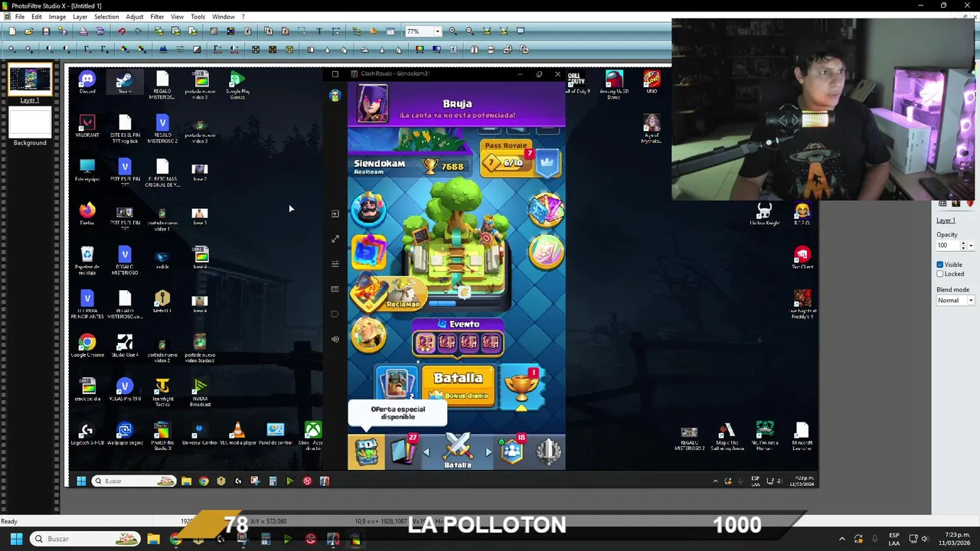Select the Text T tool icon

coord(319,31)
